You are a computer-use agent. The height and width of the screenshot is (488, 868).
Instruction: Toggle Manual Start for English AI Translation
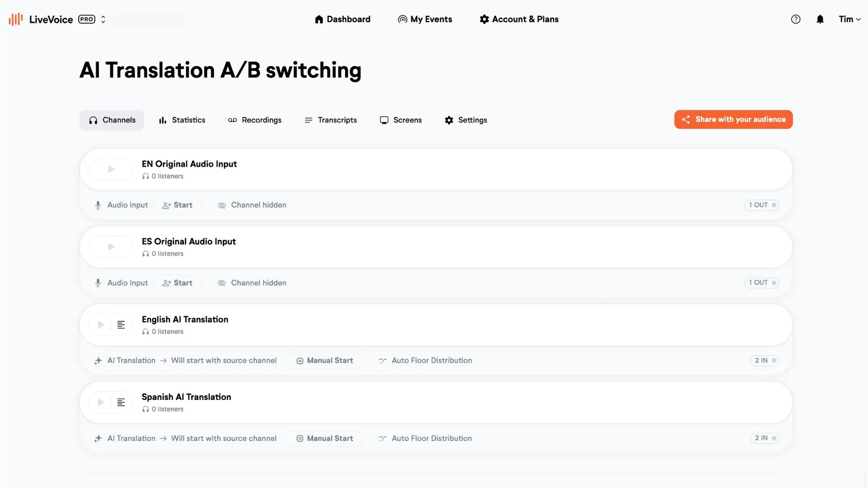[x=324, y=361]
